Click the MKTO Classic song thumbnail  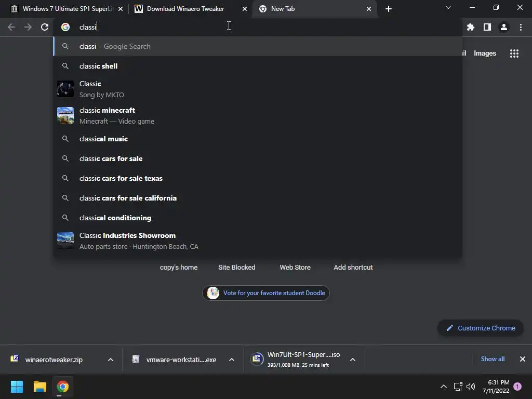[65, 89]
